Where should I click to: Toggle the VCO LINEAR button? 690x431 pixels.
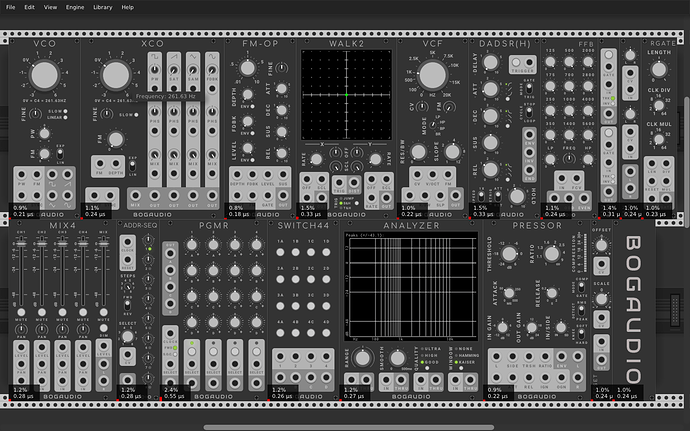[65, 117]
